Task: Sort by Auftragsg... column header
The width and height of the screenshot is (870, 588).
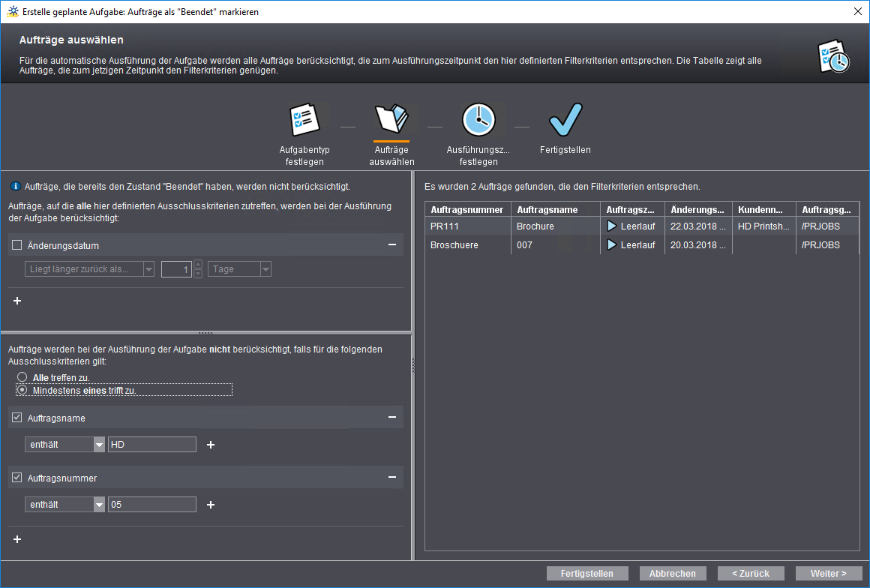Action: coord(827,209)
